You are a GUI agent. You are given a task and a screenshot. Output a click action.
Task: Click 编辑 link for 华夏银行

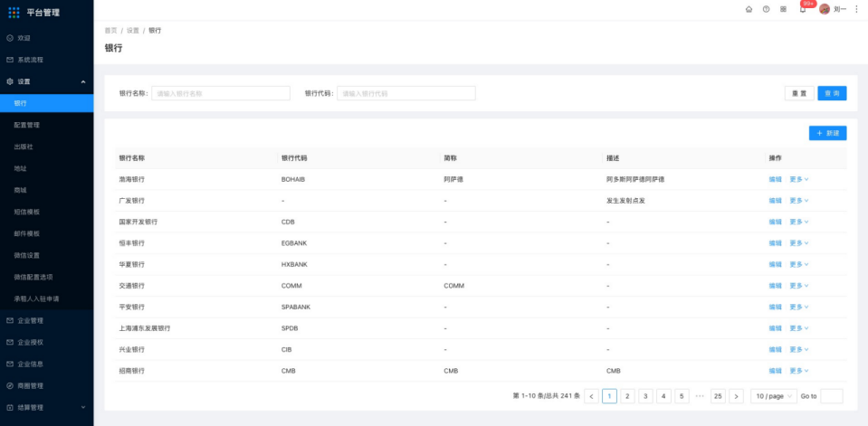(775, 264)
